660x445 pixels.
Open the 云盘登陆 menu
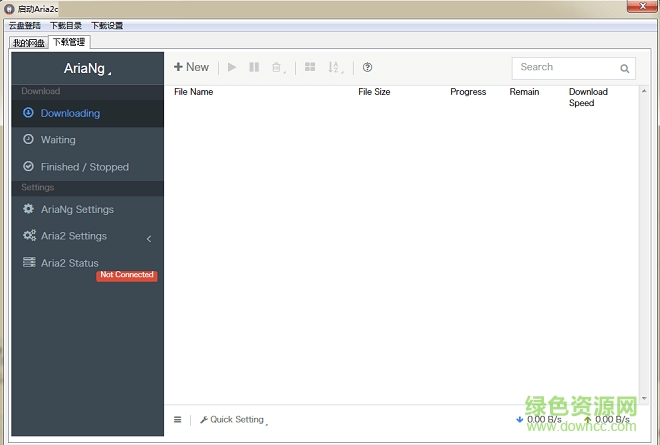pos(25,26)
